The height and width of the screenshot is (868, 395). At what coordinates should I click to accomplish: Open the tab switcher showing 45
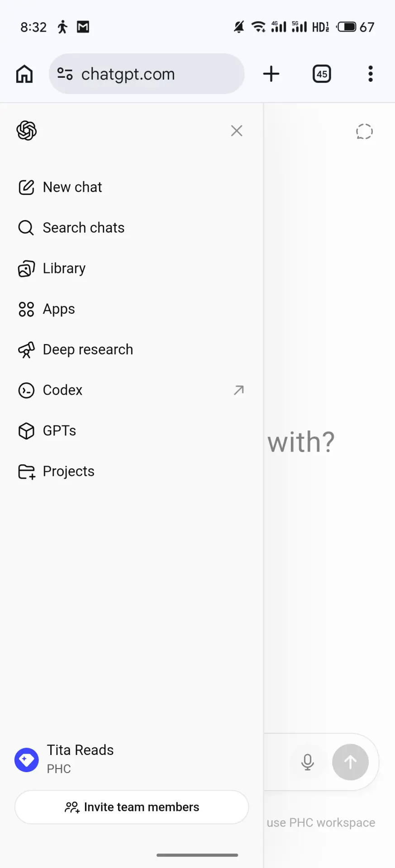click(x=322, y=74)
